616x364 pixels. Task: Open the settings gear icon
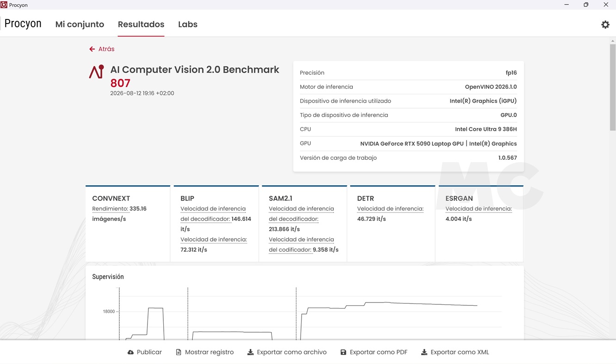605,25
